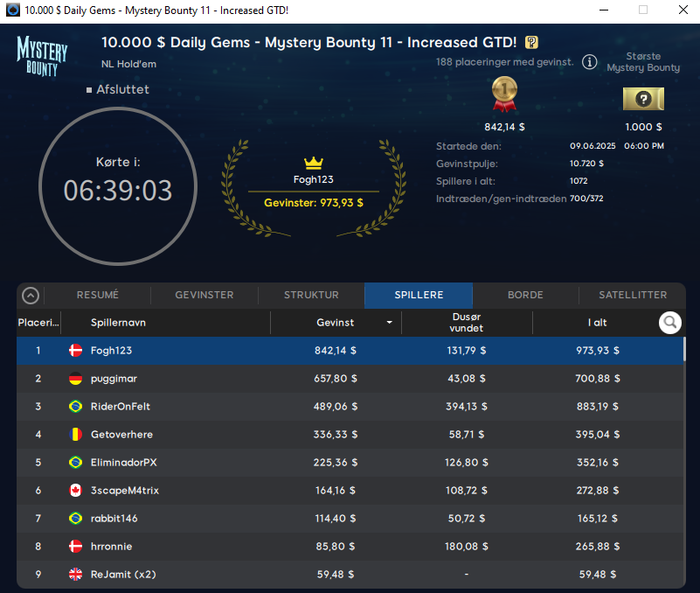Viewport: 700px width, 593px height.
Task: Select player name rabbit146
Action: (114, 519)
